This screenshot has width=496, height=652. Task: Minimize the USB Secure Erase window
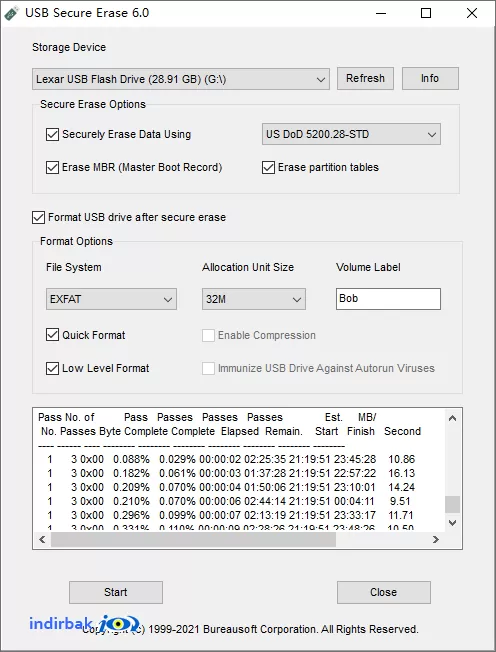pyautogui.click(x=380, y=13)
